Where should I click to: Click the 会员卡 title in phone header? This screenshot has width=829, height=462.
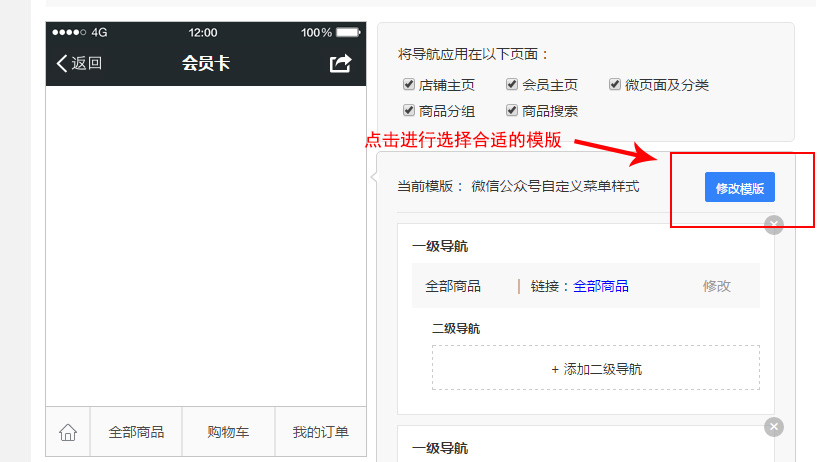[x=206, y=64]
